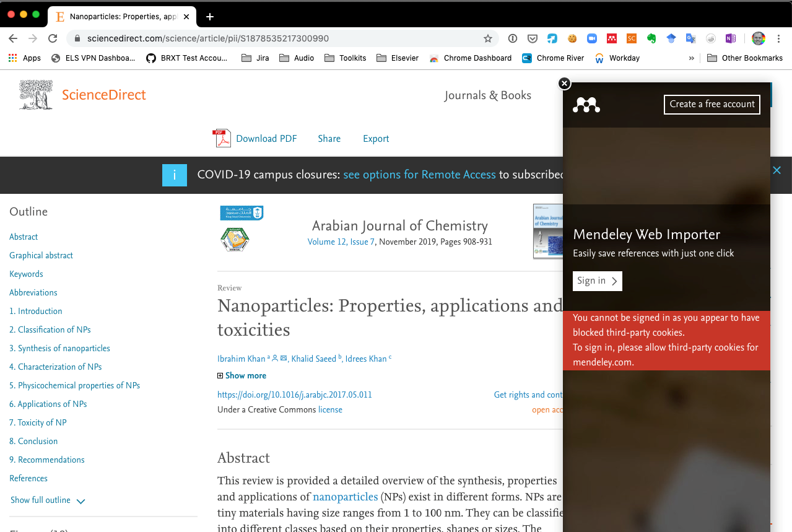792x532 pixels.
Task: Click the Elsevier tree logo
Action: 36,95
